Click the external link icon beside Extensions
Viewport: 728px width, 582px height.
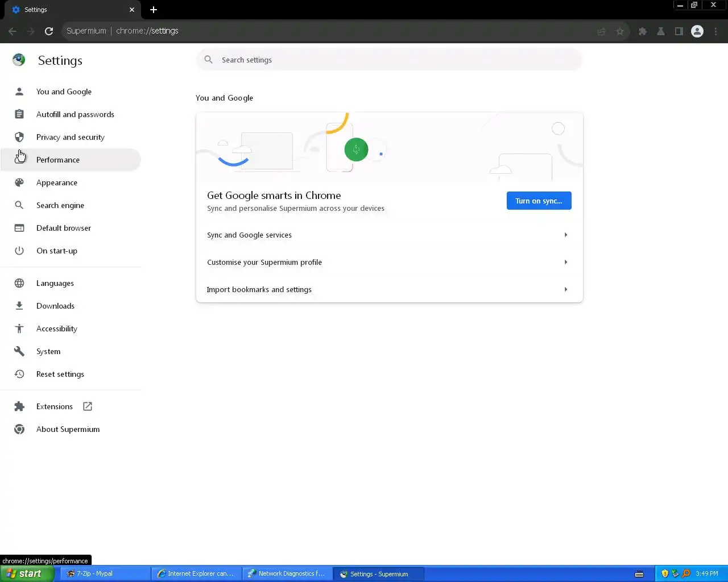tap(88, 406)
